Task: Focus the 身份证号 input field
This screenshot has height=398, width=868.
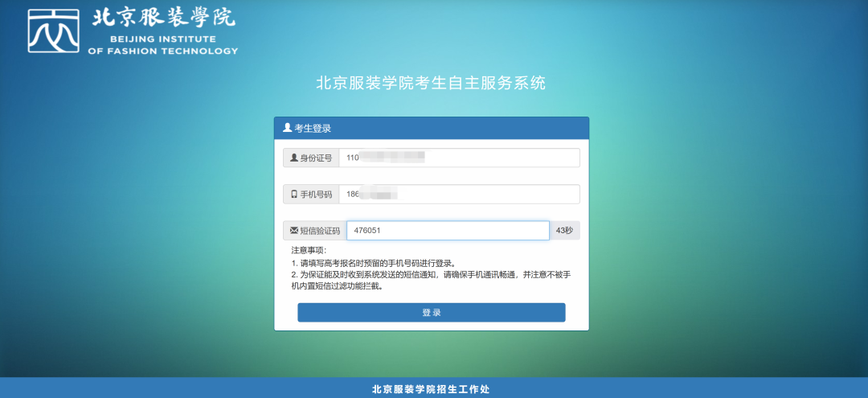Action: point(460,158)
